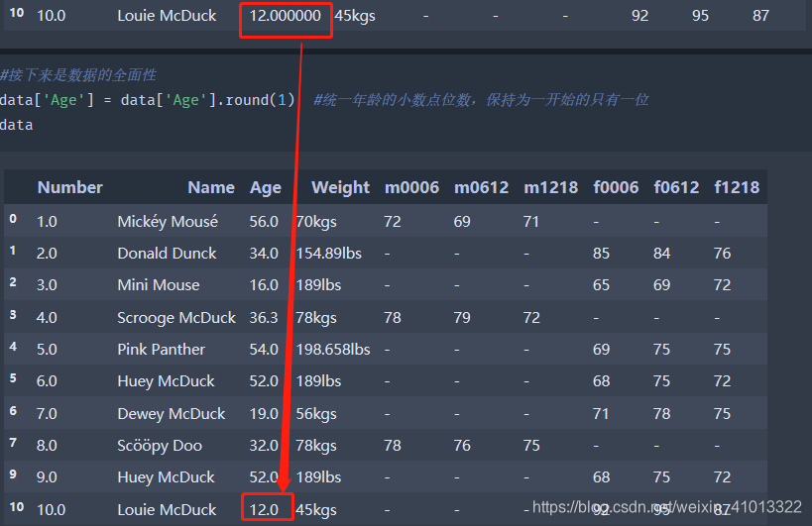Click the row index 0
This screenshot has height=526, width=812.
click(x=13, y=219)
